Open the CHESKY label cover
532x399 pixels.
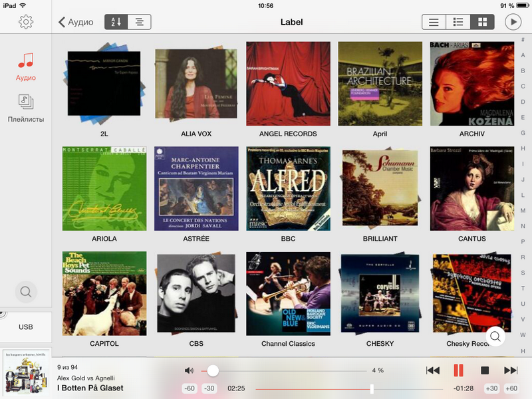tap(380, 293)
